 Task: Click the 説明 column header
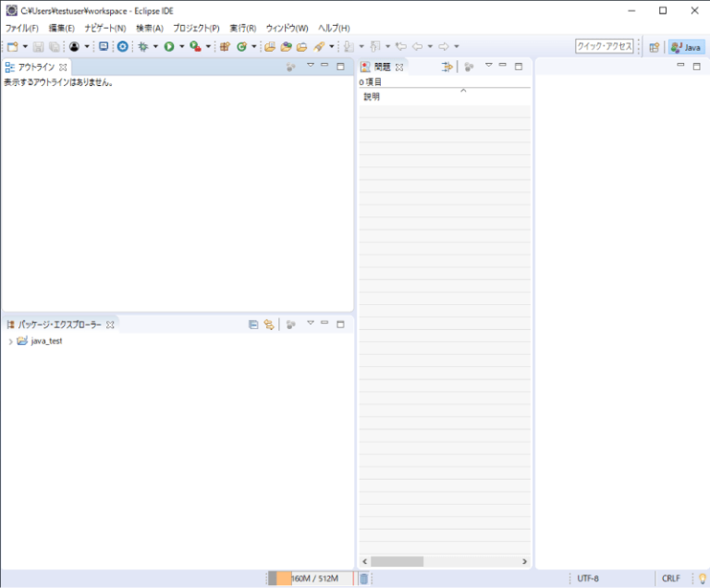tap(372, 97)
